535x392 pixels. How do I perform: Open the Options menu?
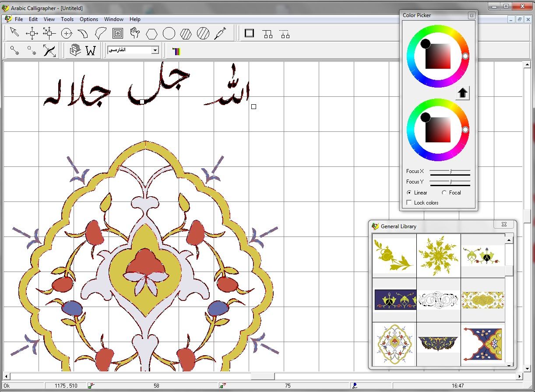(89, 19)
